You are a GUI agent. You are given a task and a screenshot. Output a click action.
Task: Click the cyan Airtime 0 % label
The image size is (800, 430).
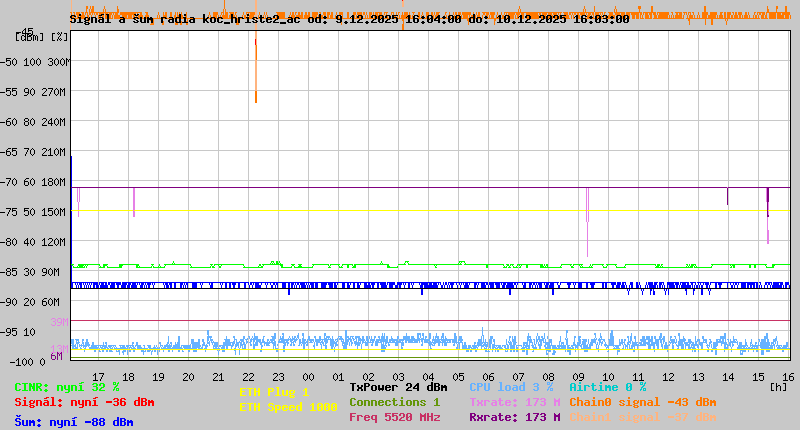(607, 387)
